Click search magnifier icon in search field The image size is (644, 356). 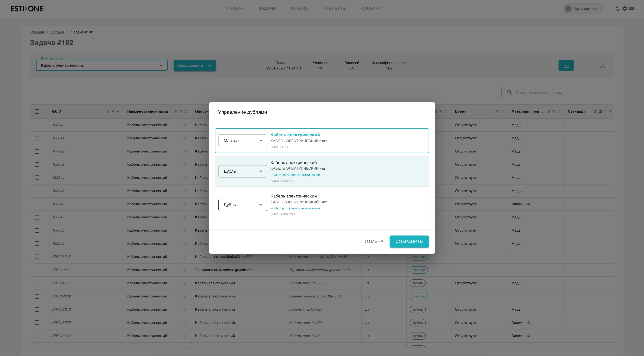(509, 92)
